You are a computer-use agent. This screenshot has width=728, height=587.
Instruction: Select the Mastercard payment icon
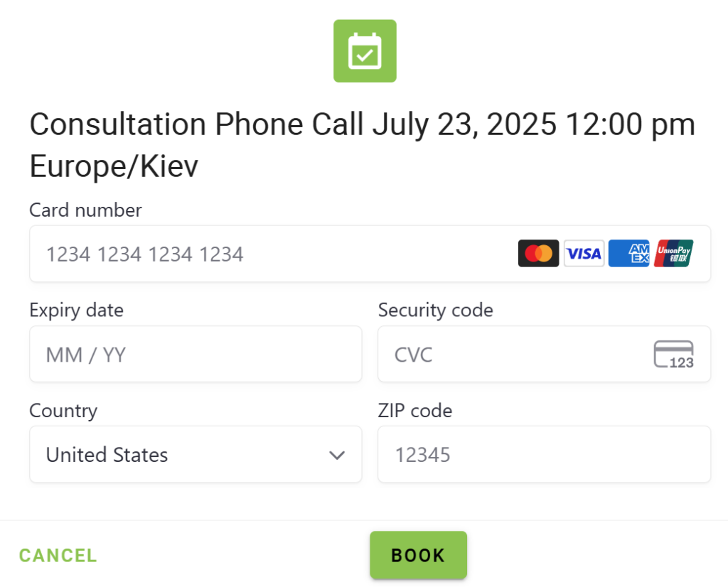538,253
